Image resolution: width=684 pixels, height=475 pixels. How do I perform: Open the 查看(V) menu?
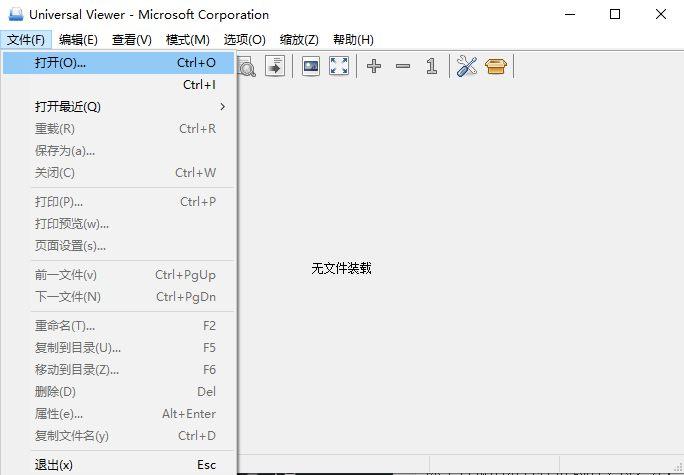pyautogui.click(x=132, y=40)
